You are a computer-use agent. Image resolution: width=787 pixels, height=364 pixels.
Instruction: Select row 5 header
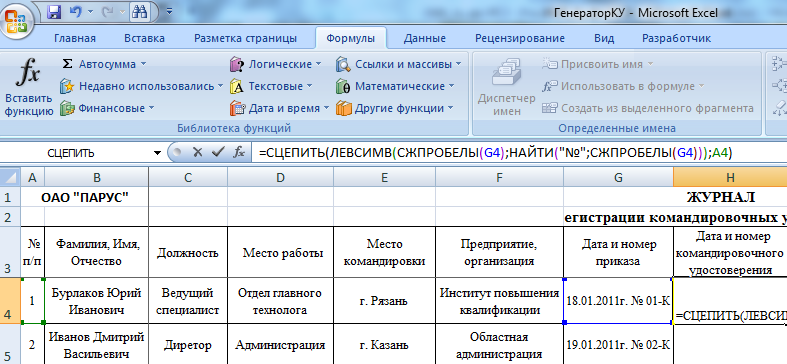(x=10, y=344)
